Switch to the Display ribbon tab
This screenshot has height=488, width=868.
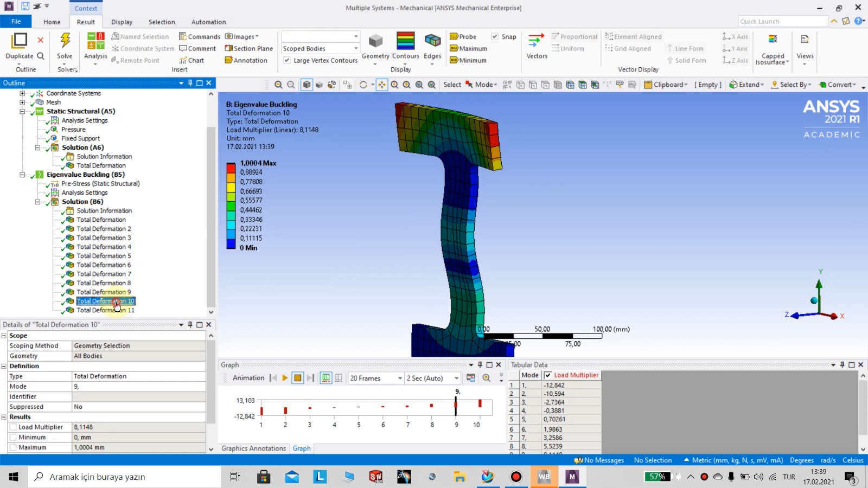(x=122, y=22)
